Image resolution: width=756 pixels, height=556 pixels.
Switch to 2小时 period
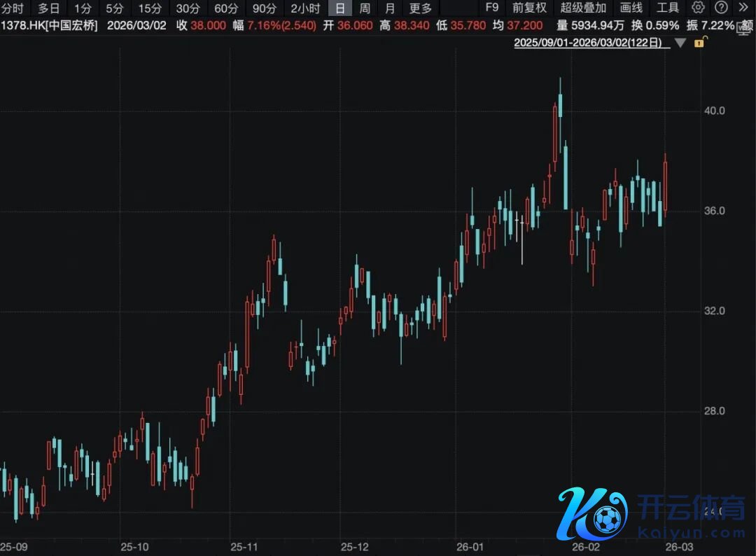pos(305,8)
